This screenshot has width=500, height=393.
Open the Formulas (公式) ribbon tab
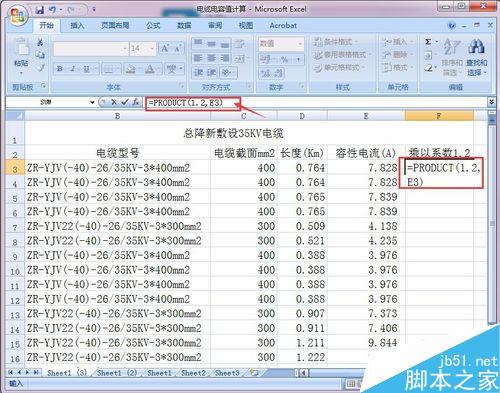(153, 25)
